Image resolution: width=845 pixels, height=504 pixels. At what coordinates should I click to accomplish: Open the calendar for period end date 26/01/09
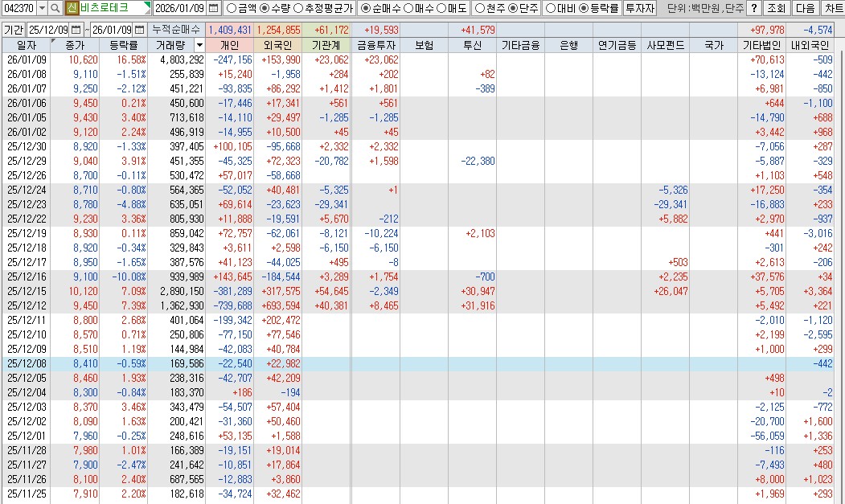click(x=139, y=27)
